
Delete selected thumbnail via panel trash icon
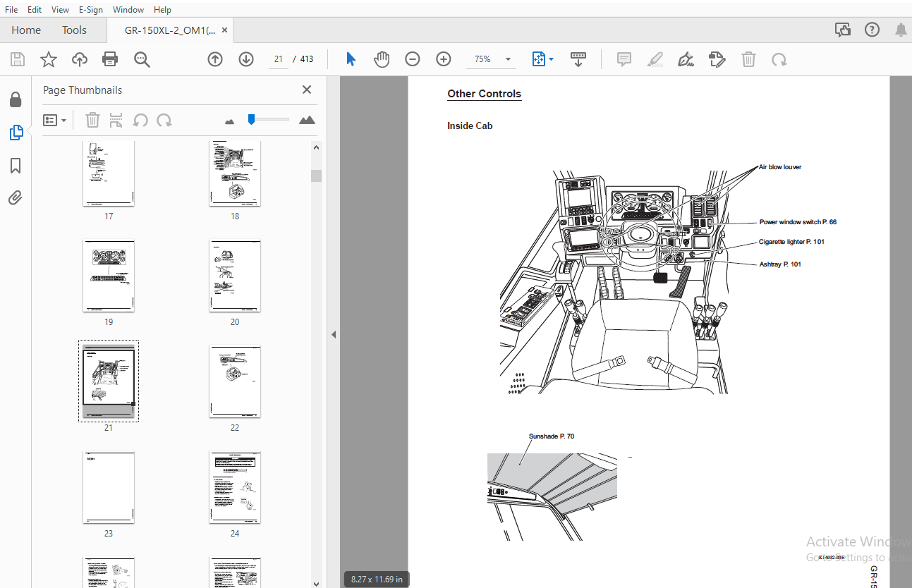(92, 120)
